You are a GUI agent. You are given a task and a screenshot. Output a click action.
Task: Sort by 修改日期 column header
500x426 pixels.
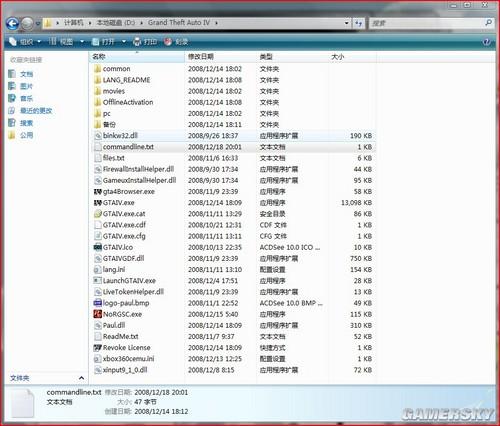pyautogui.click(x=221, y=57)
